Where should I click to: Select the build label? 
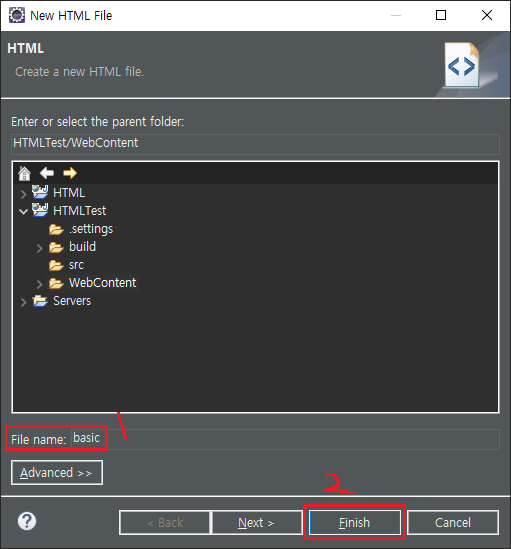click(83, 247)
